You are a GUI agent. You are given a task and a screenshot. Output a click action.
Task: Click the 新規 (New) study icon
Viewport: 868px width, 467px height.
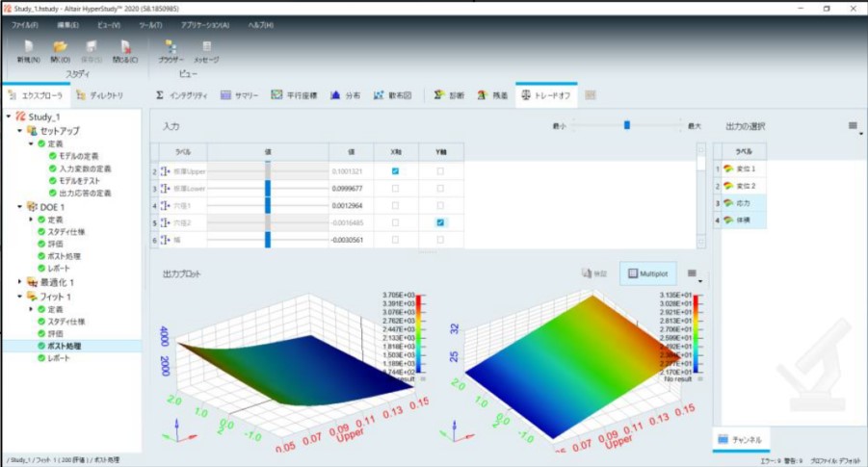[x=28, y=46]
